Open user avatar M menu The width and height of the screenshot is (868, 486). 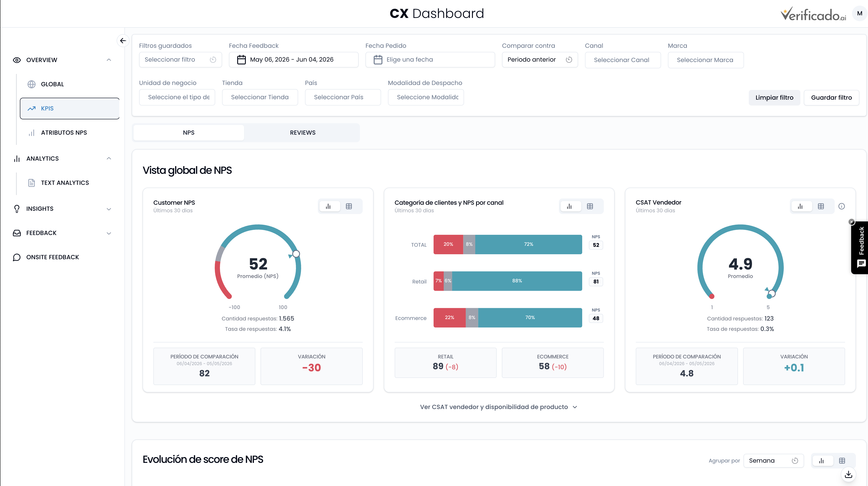click(859, 13)
